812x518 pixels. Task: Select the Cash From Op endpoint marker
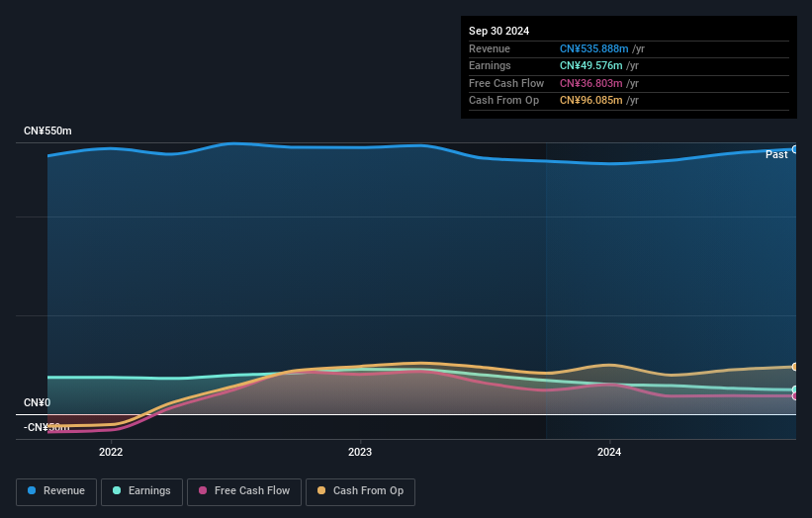(x=795, y=367)
